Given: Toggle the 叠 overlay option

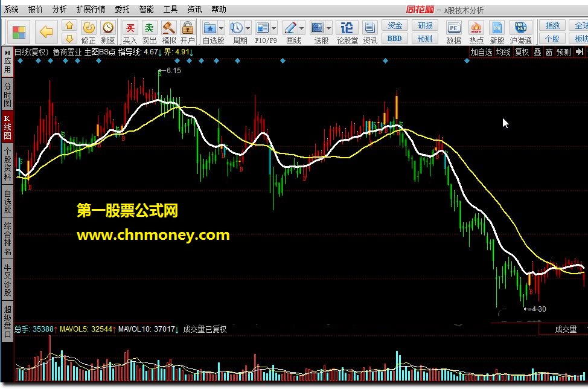Looking at the screenshot, I should point(537,52).
